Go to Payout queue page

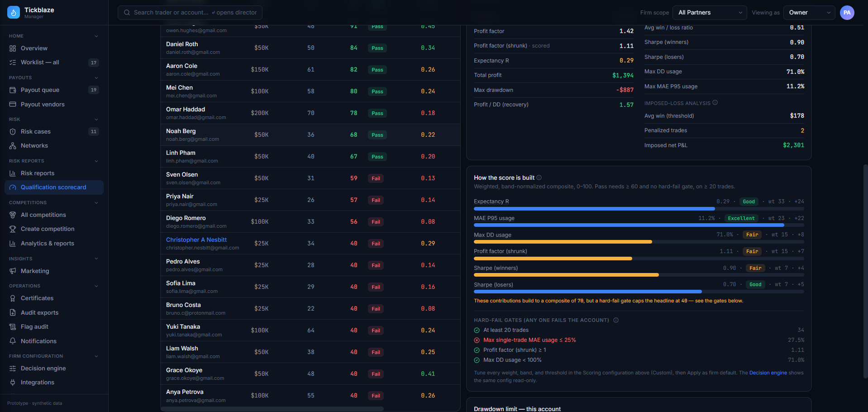tap(54, 90)
